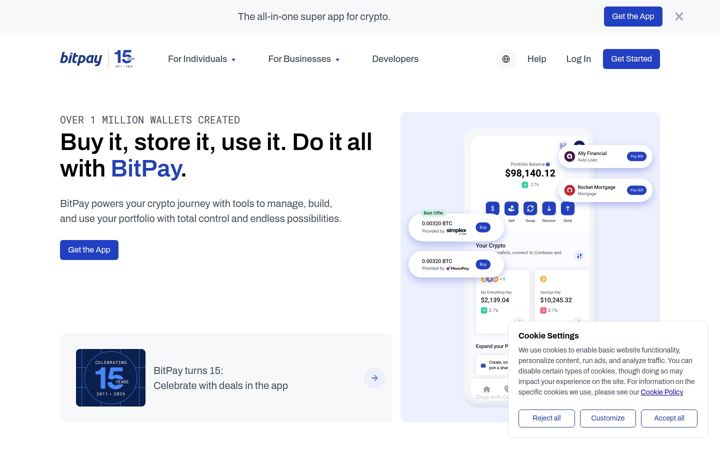Click Buy on the Simplex offer card
Image resolution: width=720 pixels, height=450 pixels.
(x=483, y=227)
